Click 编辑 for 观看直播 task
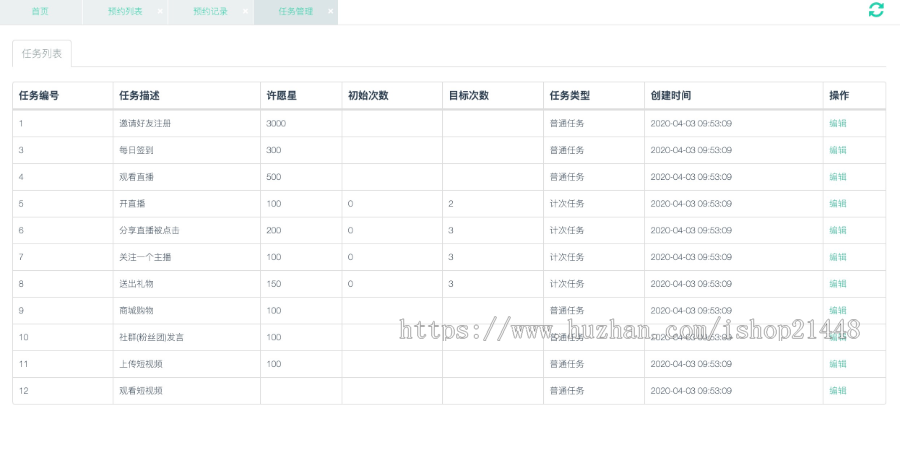 [x=837, y=177]
